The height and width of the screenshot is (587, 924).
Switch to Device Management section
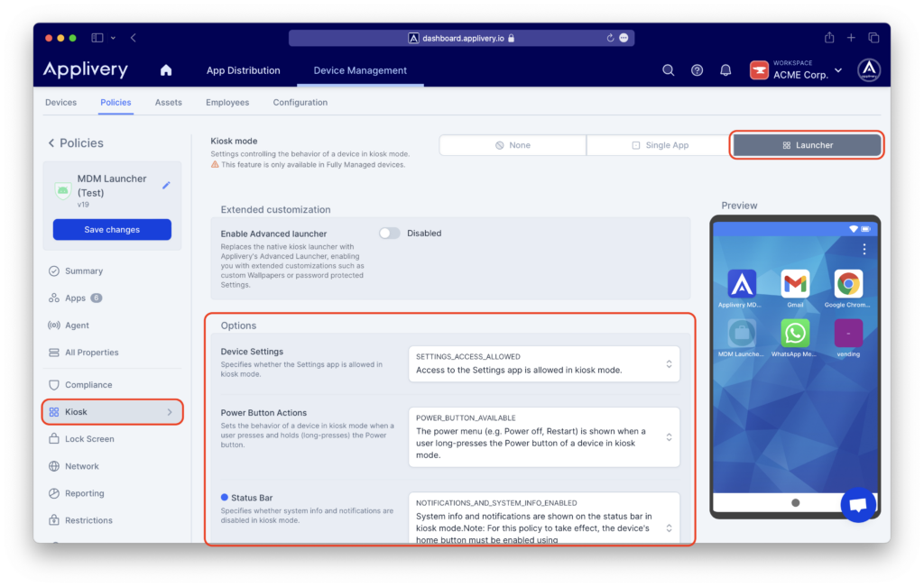tap(360, 70)
